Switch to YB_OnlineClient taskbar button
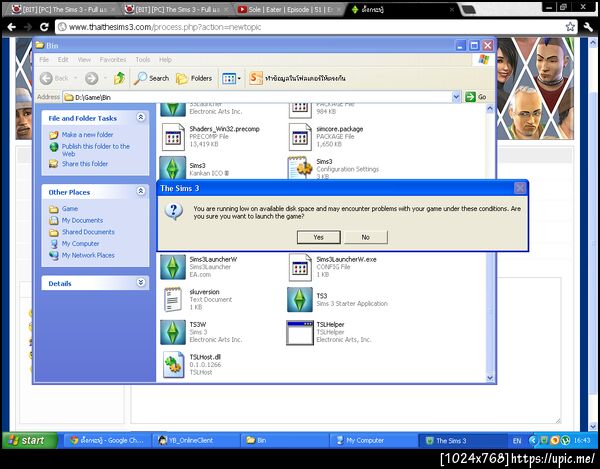 click(x=196, y=440)
